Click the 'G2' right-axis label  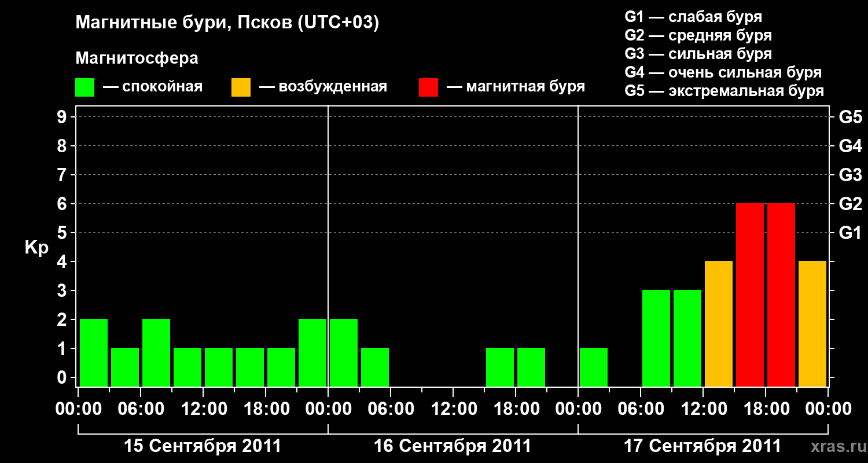(x=850, y=204)
